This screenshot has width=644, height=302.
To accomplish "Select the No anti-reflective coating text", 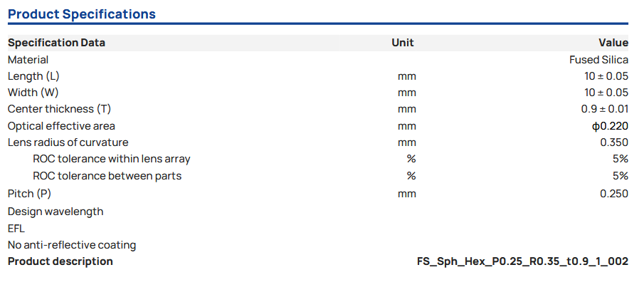I will point(72,245).
